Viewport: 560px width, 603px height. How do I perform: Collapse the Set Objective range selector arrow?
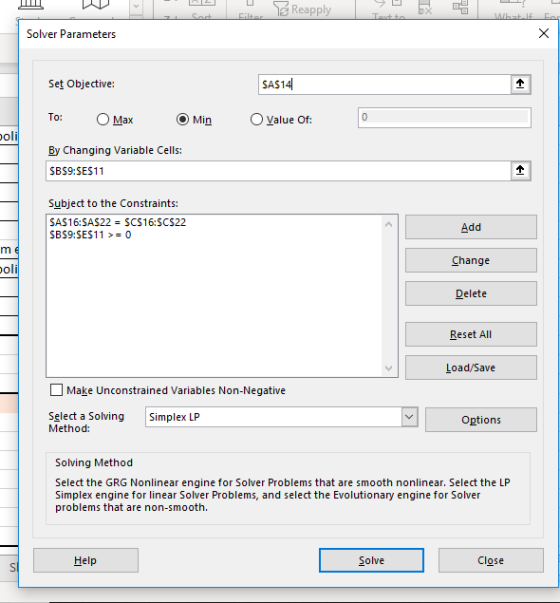tap(520, 84)
